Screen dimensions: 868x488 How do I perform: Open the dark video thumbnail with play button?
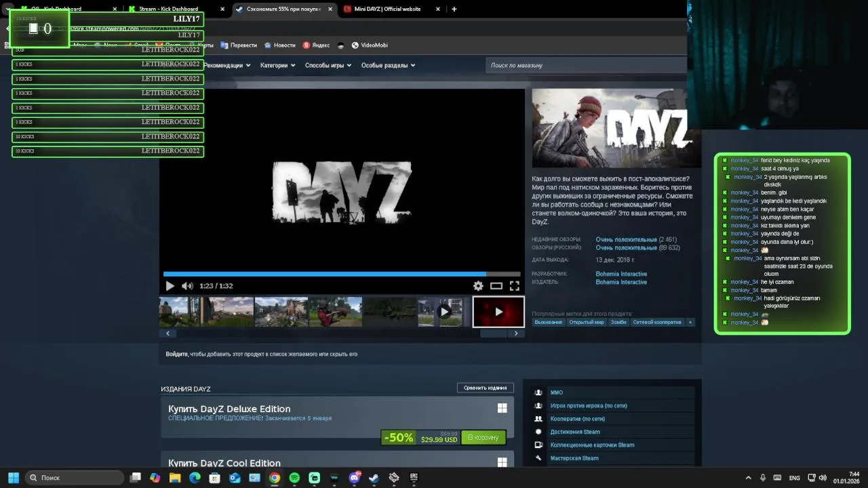click(x=444, y=312)
